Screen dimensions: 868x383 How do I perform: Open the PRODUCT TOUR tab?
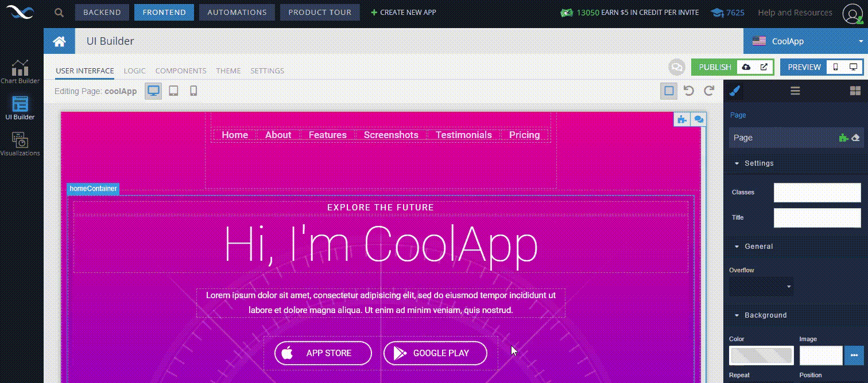coord(320,12)
